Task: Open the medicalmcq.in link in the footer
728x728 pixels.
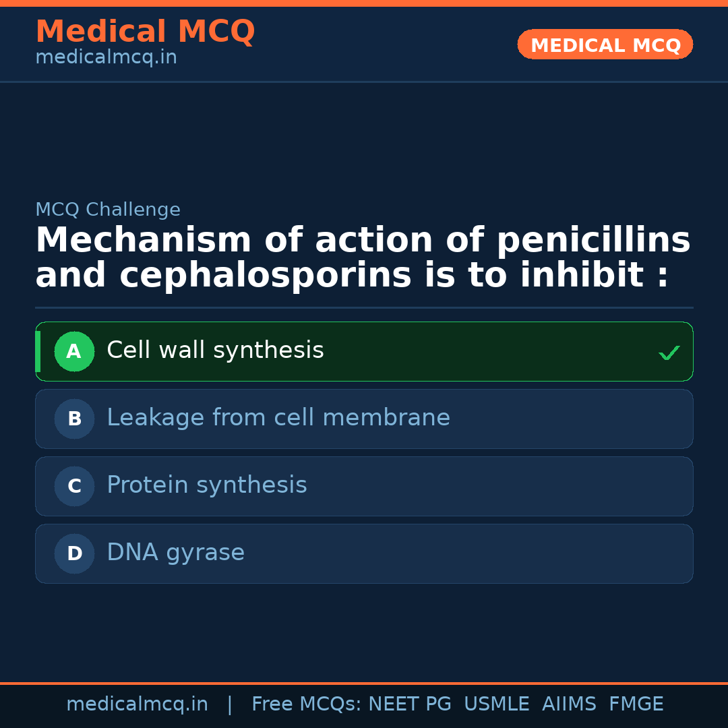Action: [x=137, y=704]
